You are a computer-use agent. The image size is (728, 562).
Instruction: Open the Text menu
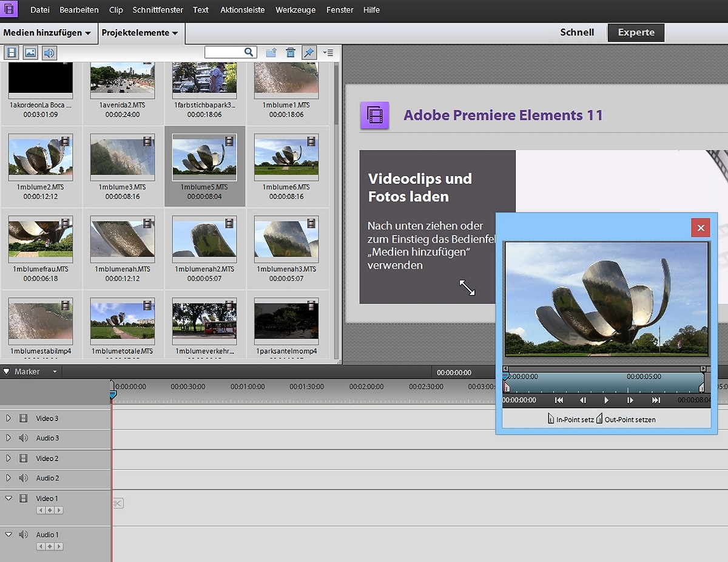[x=201, y=10]
